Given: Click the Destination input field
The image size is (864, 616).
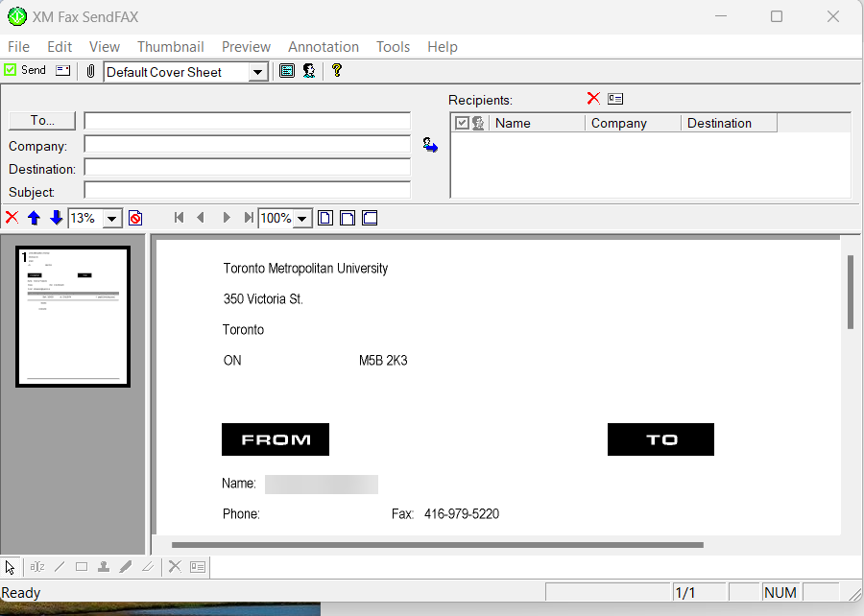Looking at the screenshot, I should tap(248, 167).
